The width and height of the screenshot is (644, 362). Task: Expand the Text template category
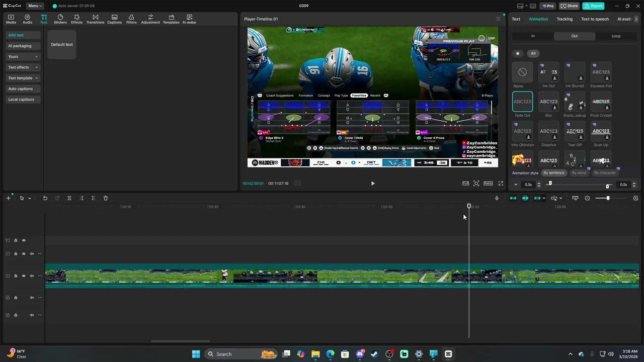[x=23, y=78]
